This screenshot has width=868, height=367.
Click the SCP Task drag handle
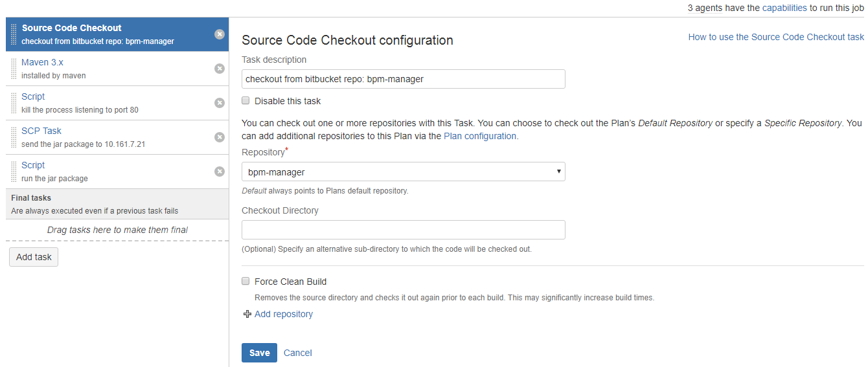(x=14, y=137)
